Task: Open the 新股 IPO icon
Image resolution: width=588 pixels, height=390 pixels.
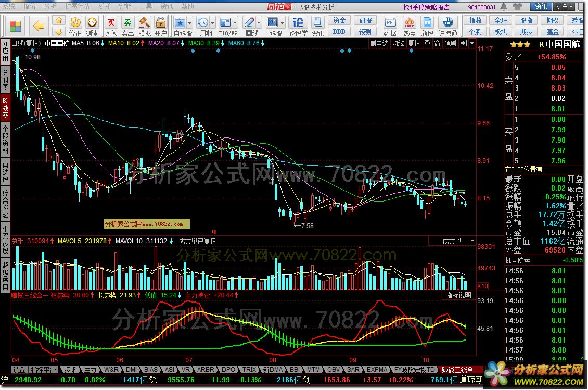Action: click(428, 26)
